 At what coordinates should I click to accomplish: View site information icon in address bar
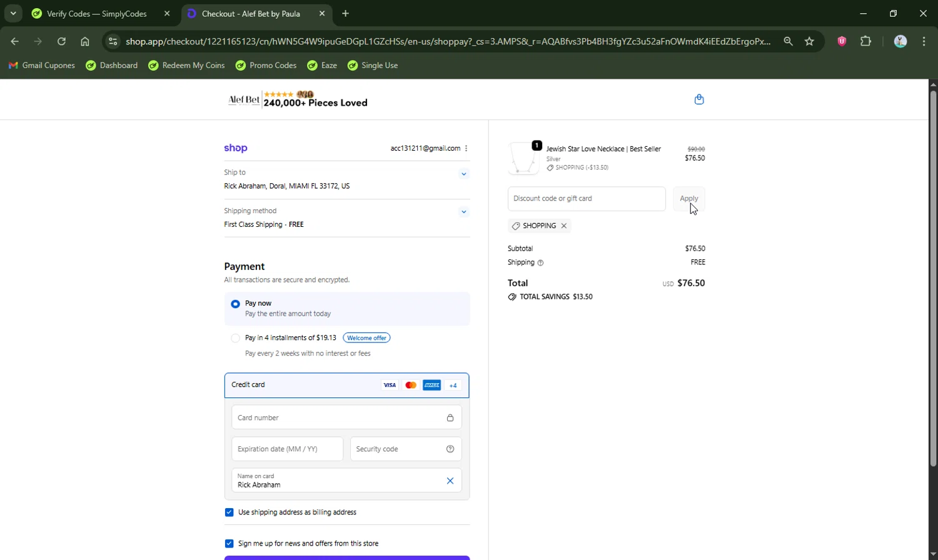click(113, 41)
